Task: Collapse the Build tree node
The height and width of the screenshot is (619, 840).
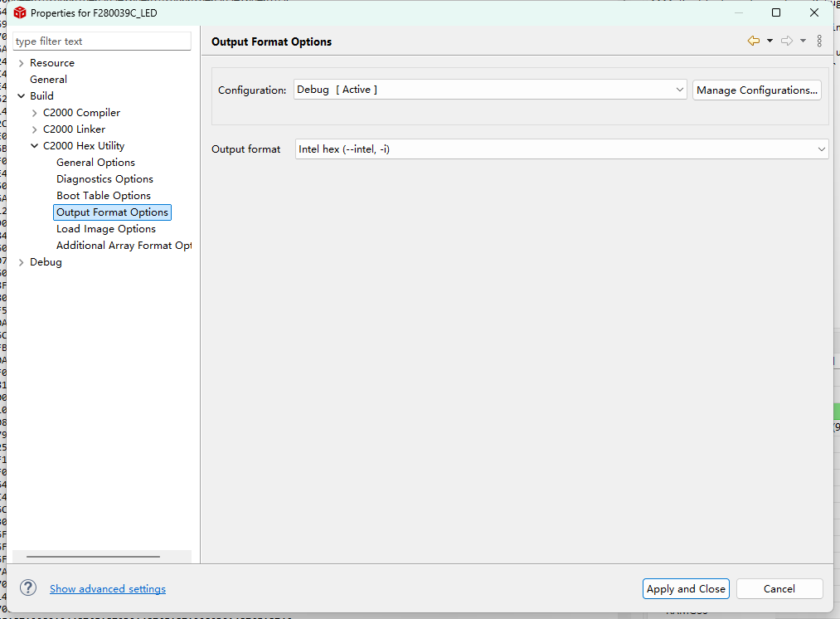Action: pyautogui.click(x=21, y=96)
